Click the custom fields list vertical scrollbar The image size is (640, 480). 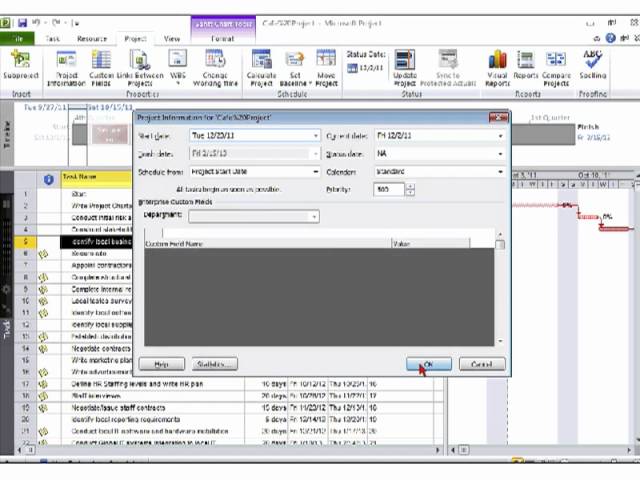click(500, 288)
